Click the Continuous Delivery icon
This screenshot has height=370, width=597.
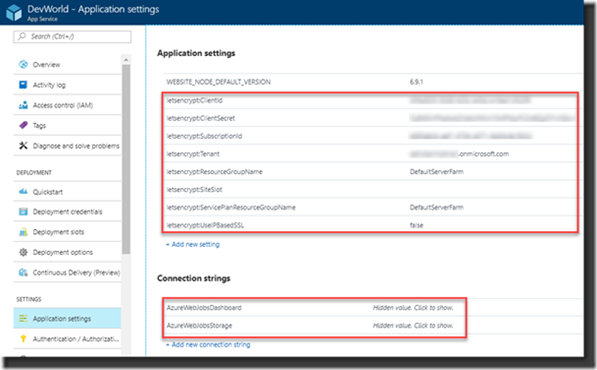tap(23, 273)
